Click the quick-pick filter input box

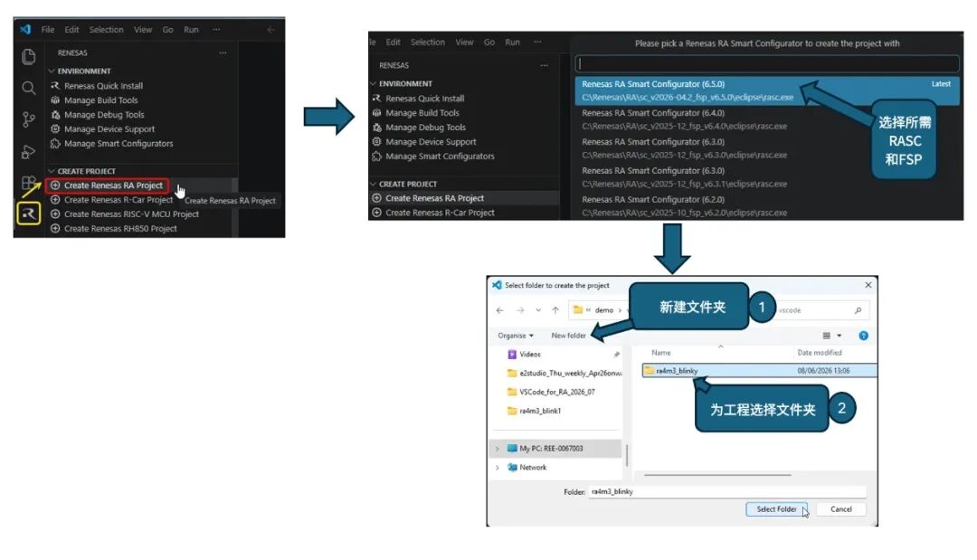point(767,63)
